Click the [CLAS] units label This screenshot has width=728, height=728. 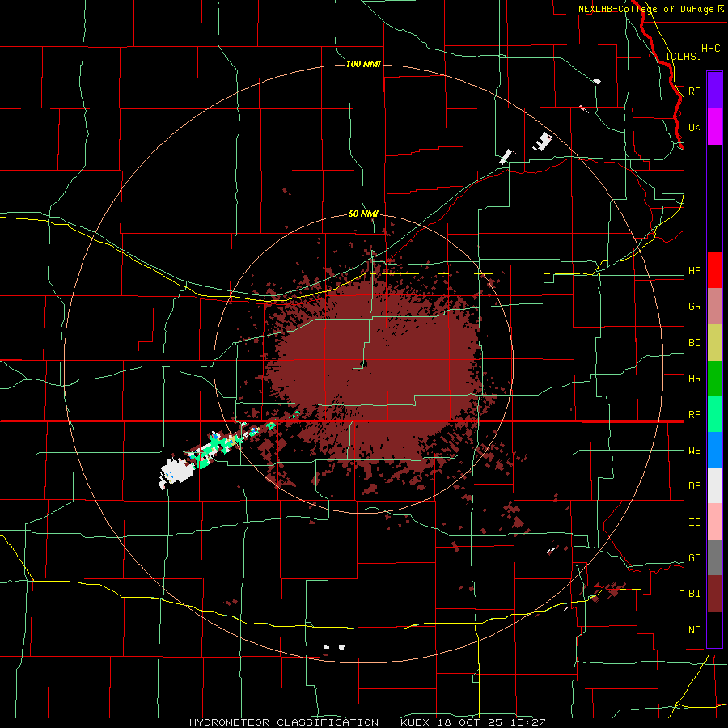coord(684,56)
